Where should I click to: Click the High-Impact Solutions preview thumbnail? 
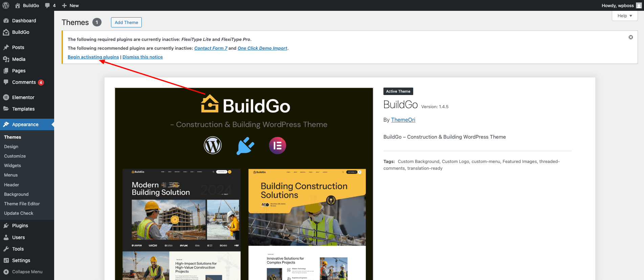pyautogui.click(x=181, y=265)
